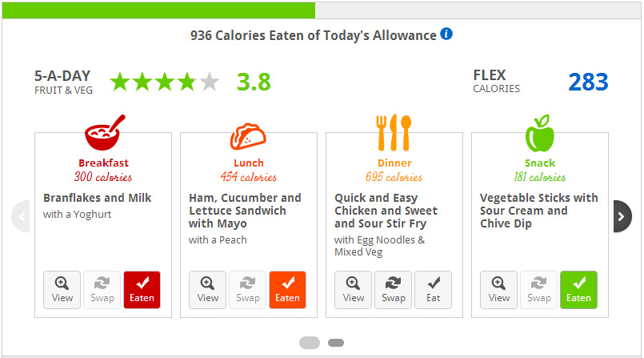The height and width of the screenshot is (358, 644).
Task: Toggle the orange Eaten button for Lunch
Action: coord(287,290)
